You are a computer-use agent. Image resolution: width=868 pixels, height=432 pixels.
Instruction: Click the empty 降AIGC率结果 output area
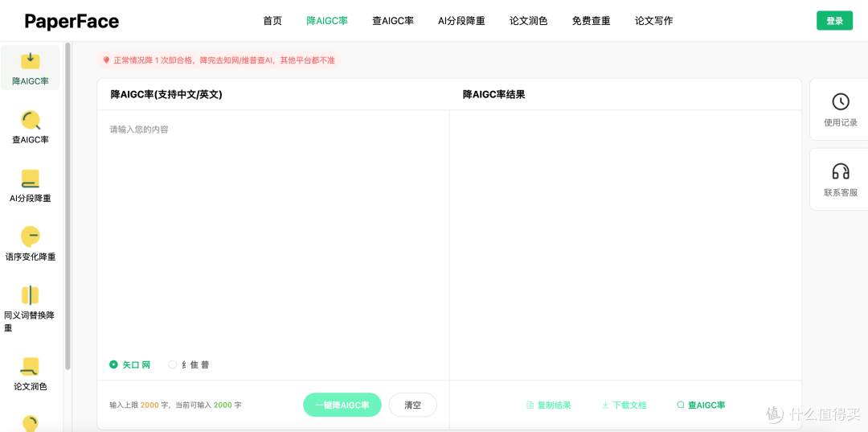625,245
